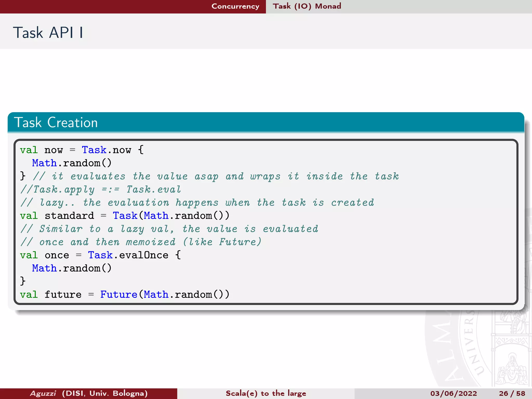Click the comment 'it evaluates the value asap'
This screenshot has height=399, width=532.
click(135, 176)
